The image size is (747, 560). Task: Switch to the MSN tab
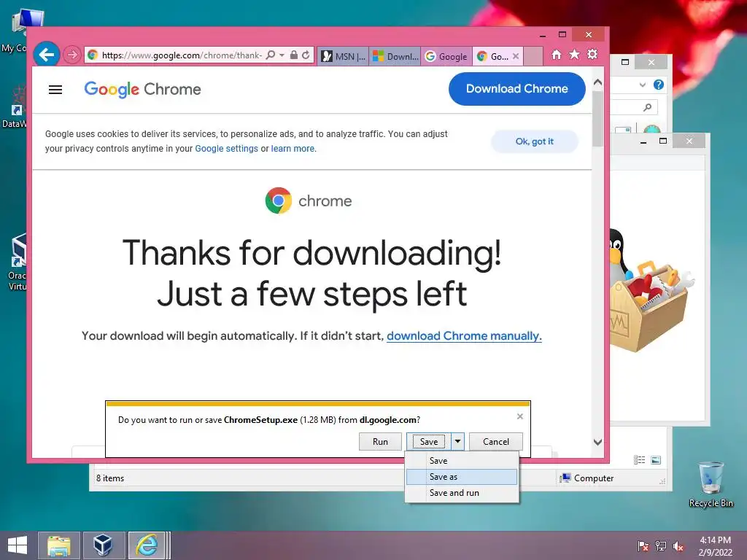coord(343,56)
